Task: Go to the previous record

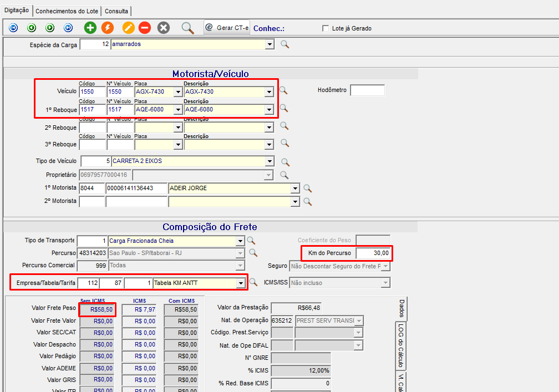Action: (x=32, y=28)
